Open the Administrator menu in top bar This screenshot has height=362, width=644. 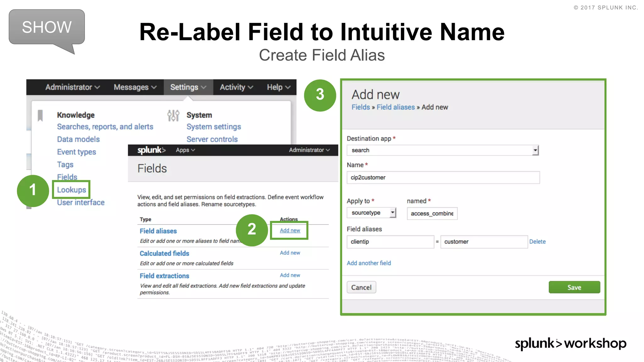[73, 87]
